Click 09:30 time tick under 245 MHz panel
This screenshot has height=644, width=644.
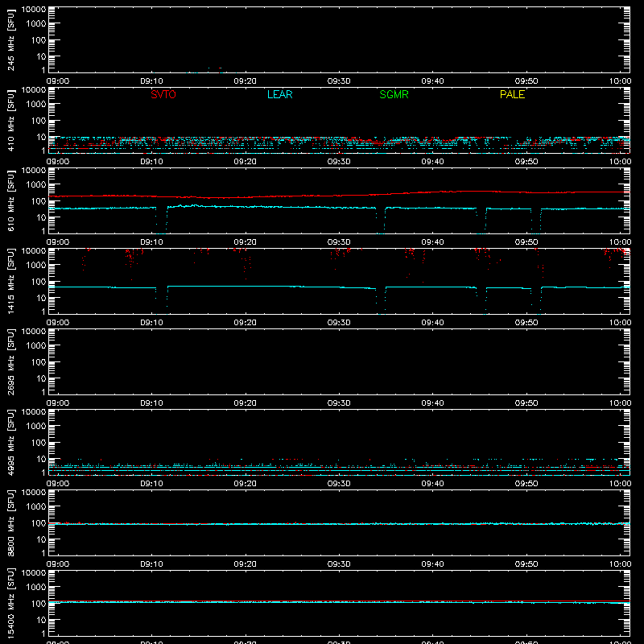coord(339,81)
